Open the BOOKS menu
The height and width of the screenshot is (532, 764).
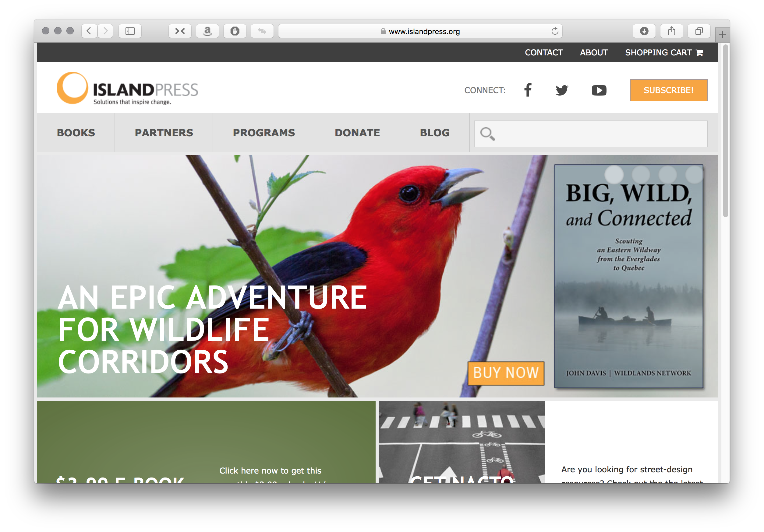[76, 133]
